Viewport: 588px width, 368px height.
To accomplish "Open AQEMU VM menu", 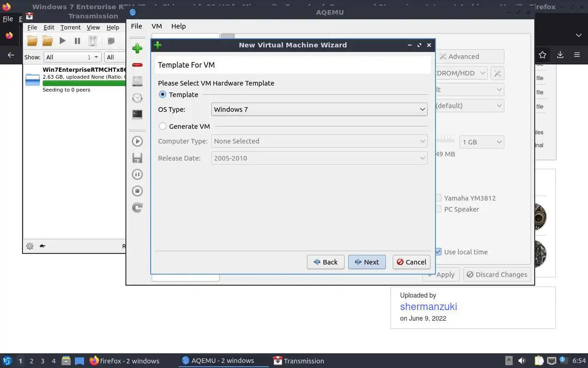I will (x=157, y=26).
